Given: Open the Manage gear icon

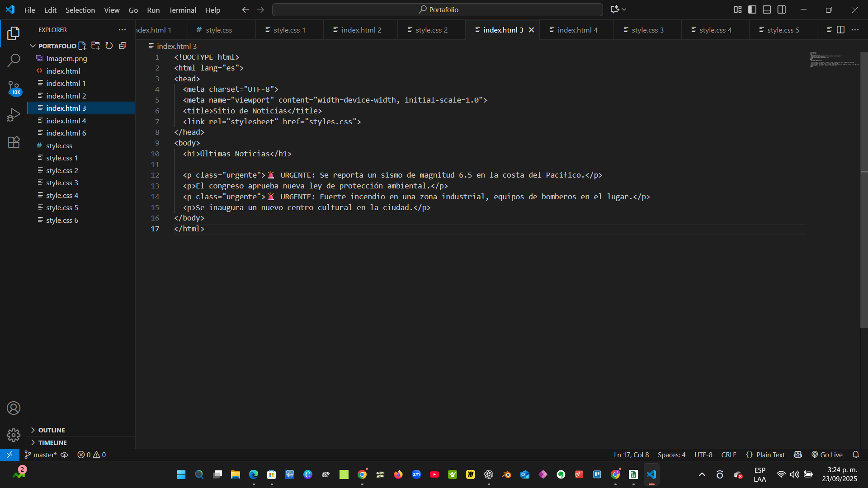Looking at the screenshot, I should 14,435.
